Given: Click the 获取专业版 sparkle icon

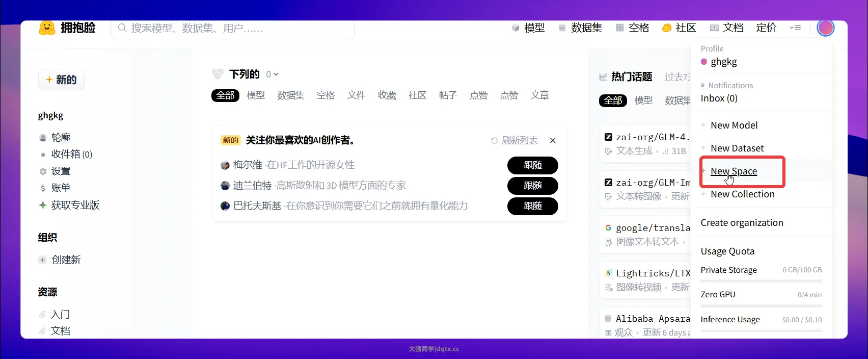Looking at the screenshot, I should point(43,205).
